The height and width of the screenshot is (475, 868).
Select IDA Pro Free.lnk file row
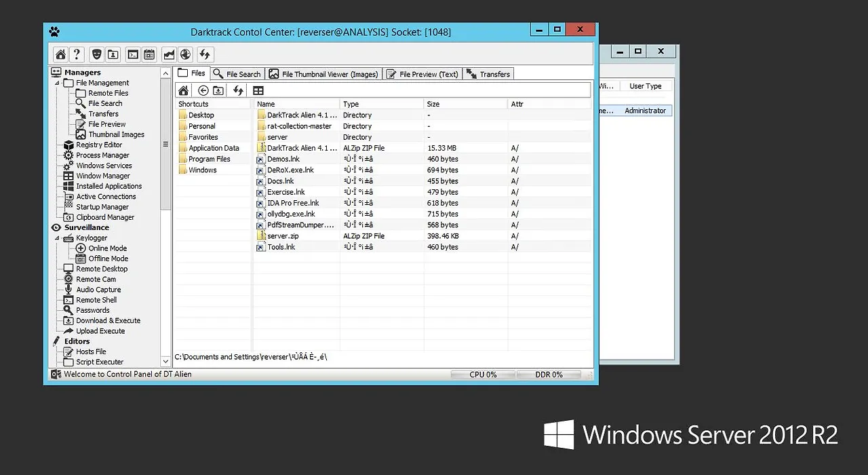point(423,203)
